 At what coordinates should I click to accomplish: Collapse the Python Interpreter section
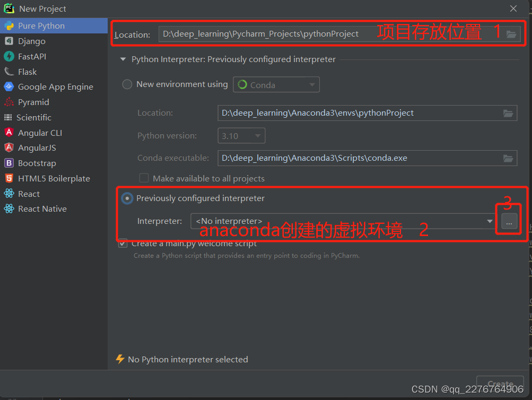[123, 59]
